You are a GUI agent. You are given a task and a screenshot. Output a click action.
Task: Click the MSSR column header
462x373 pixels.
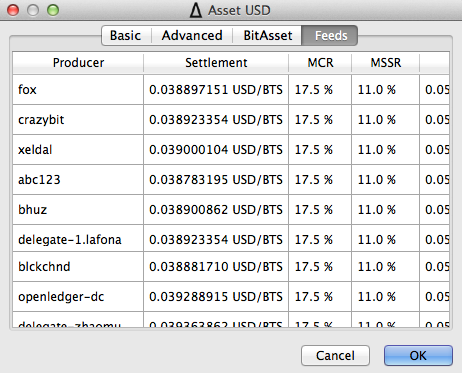pyautogui.click(x=386, y=63)
